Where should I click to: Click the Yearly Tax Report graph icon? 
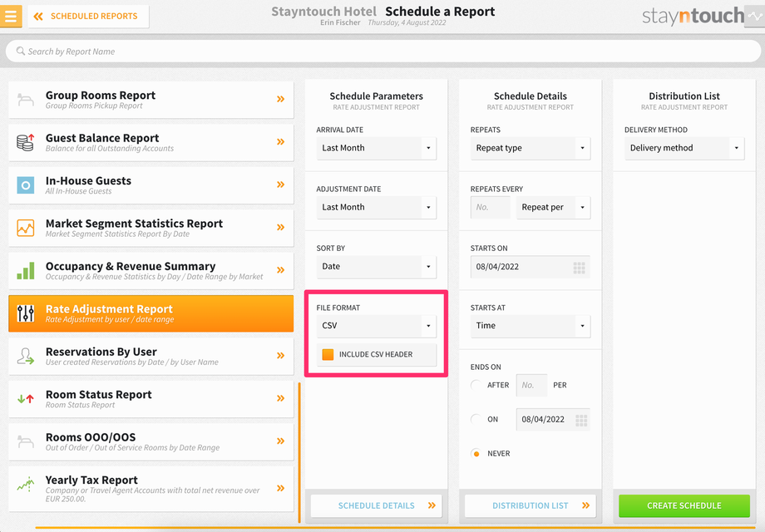click(x=26, y=485)
